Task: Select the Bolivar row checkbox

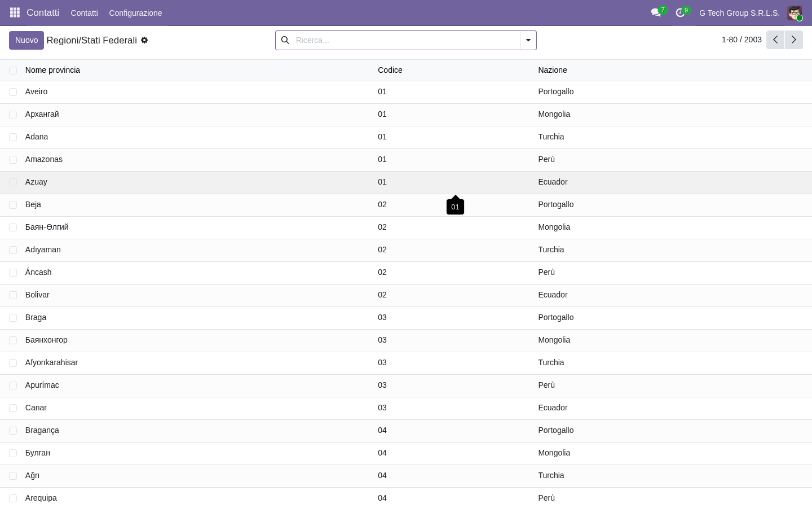Action: (x=13, y=295)
